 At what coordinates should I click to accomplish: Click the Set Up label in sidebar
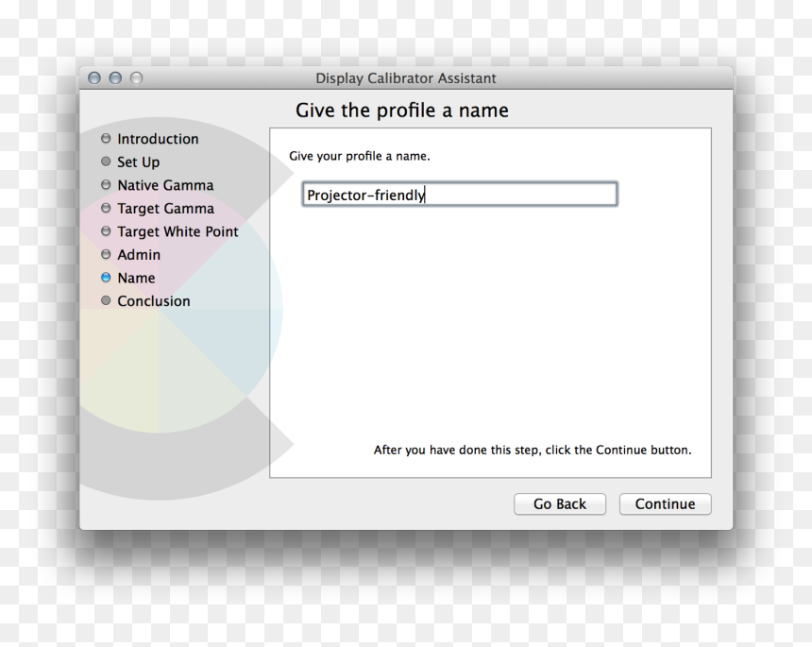coord(138,162)
